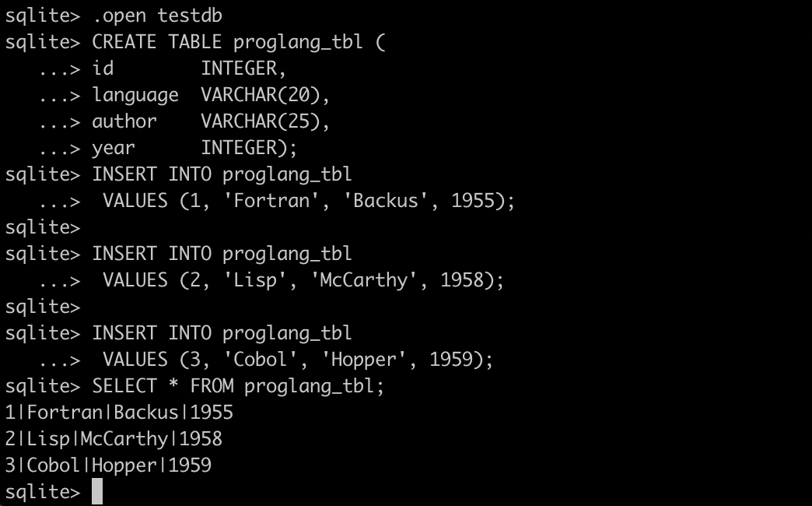
Task: Click the empty sqlite> prompt after Lisp insert
Action: click(x=43, y=307)
